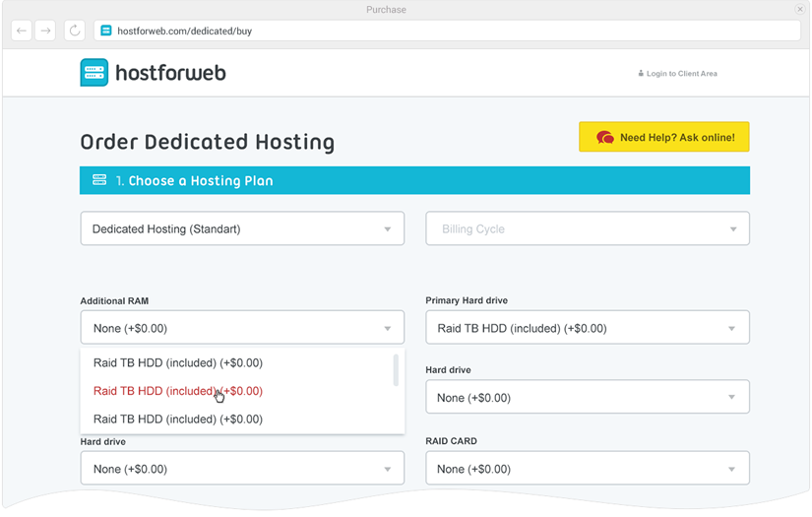Click the server icon in the Choose a Hosting Plan header
Screen dimensions: 812x517
[99, 180]
